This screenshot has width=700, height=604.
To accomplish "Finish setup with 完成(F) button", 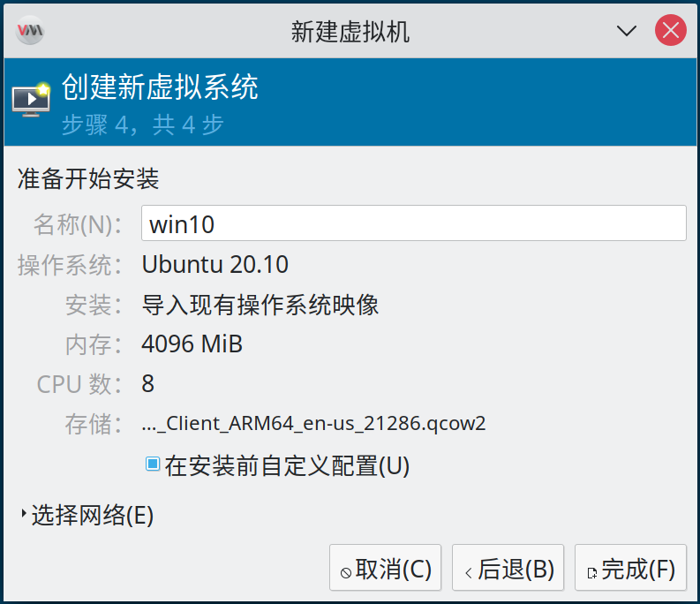I will click(630, 568).
